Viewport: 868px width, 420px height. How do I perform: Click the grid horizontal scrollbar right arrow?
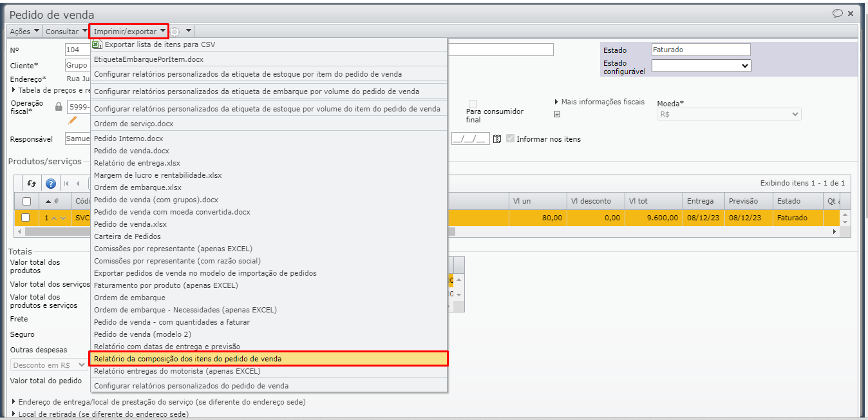point(836,231)
